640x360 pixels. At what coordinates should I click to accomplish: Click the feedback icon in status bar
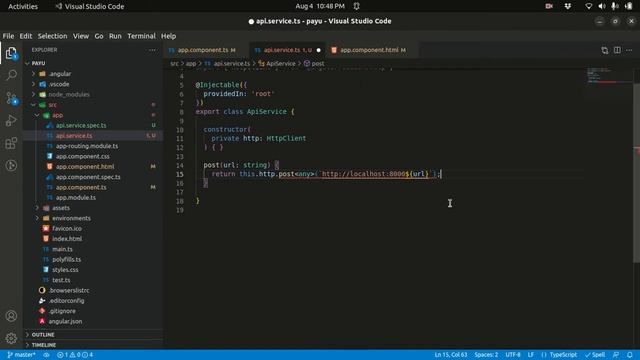616,355
